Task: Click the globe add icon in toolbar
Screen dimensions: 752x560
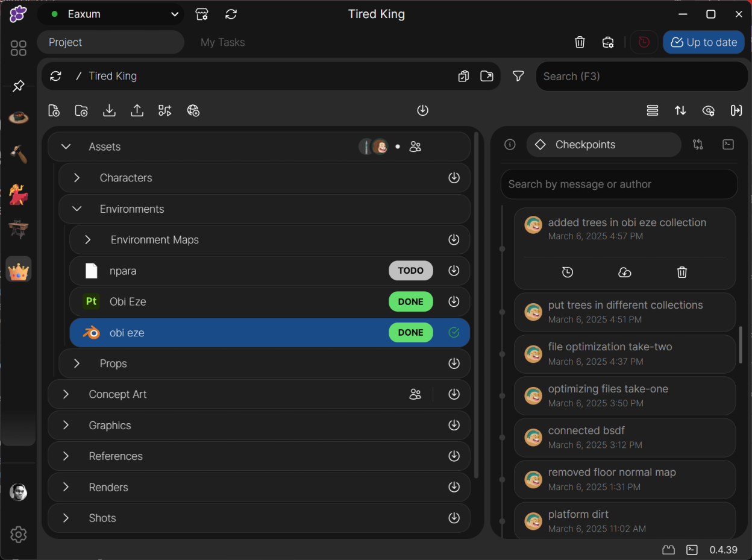Action: pyautogui.click(x=193, y=110)
